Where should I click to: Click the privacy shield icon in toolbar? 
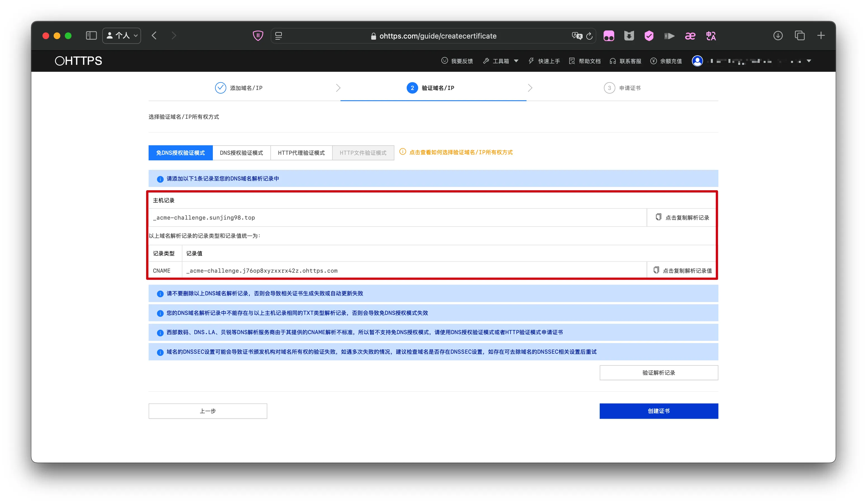click(x=258, y=36)
